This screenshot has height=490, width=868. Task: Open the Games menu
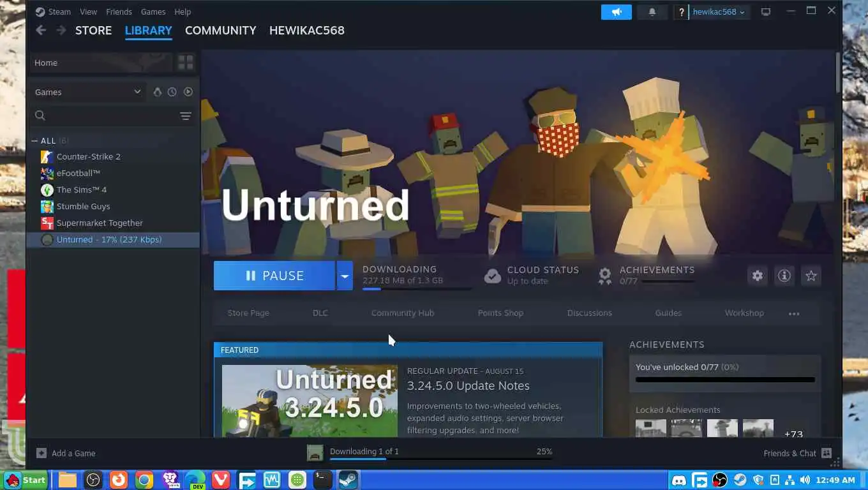click(x=153, y=11)
